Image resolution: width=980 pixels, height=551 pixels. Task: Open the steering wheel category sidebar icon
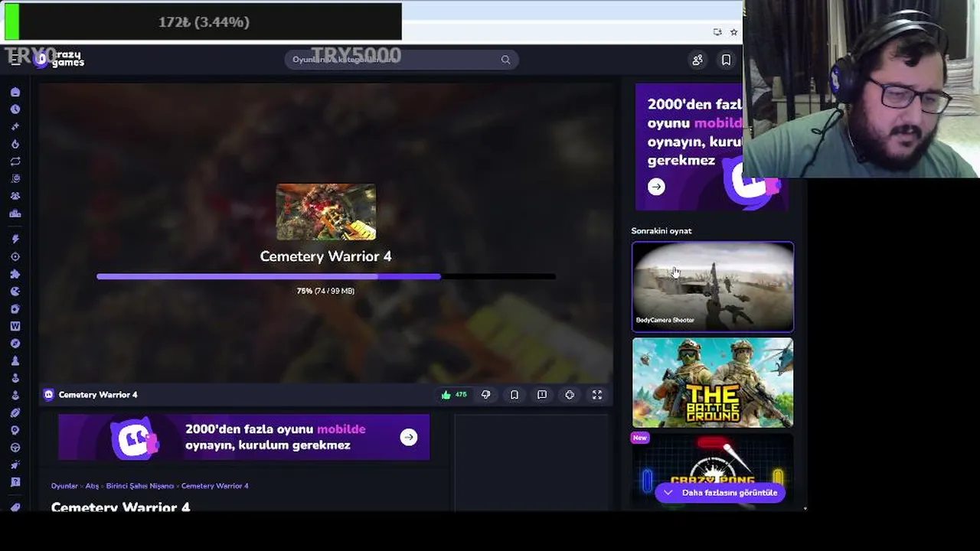click(x=15, y=448)
